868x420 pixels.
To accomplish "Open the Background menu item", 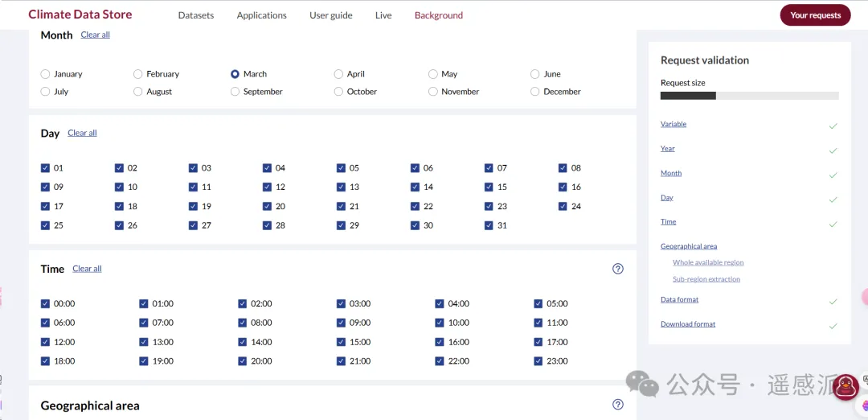I will tap(439, 15).
